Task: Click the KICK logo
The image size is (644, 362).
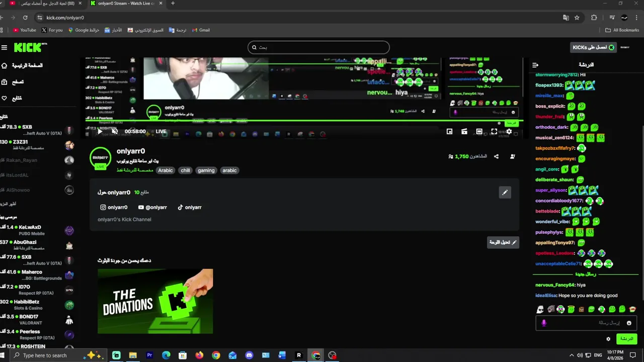Action: (x=30, y=47)
